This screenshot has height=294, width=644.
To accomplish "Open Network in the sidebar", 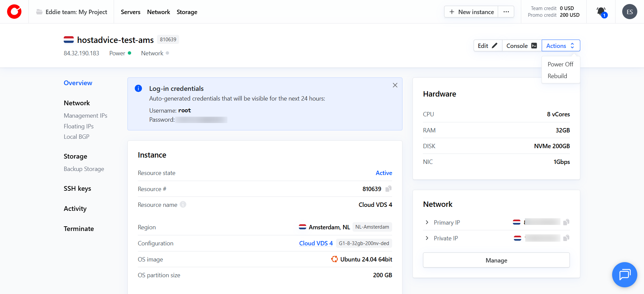I will point(77,103).
